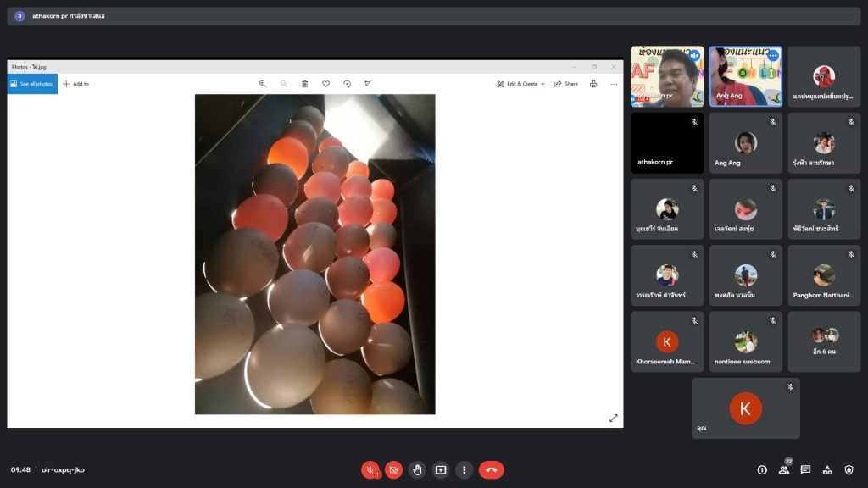Click See all photos tab
This screenshot has width=868, height=488.
point(32,84)
